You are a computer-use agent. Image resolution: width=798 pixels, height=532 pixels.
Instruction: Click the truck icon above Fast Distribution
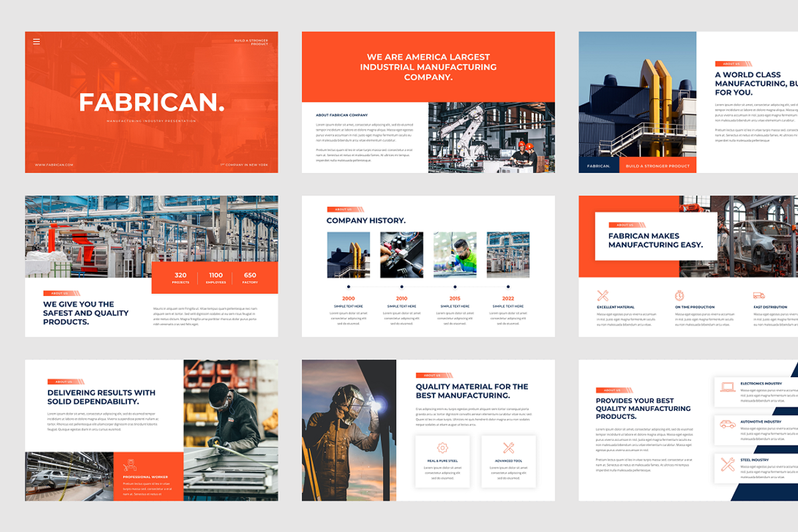pyautogui.click(x=759, y=295)
